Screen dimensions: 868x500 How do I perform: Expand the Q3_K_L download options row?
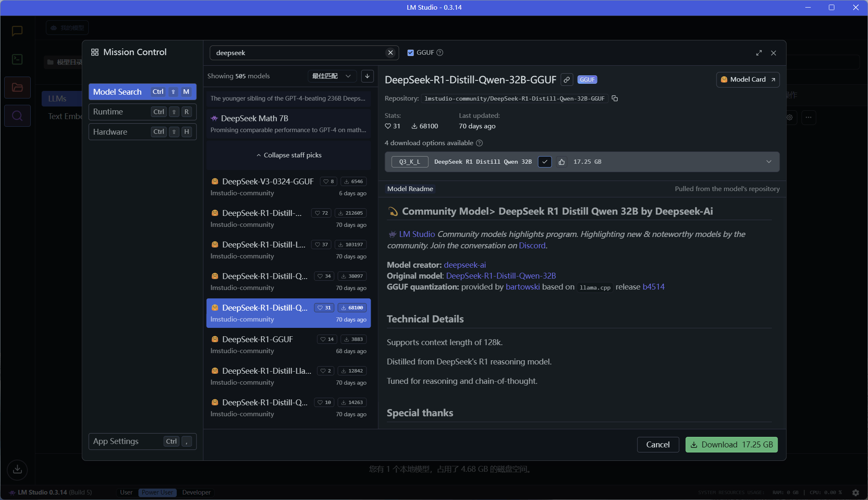tap(769, 162)
